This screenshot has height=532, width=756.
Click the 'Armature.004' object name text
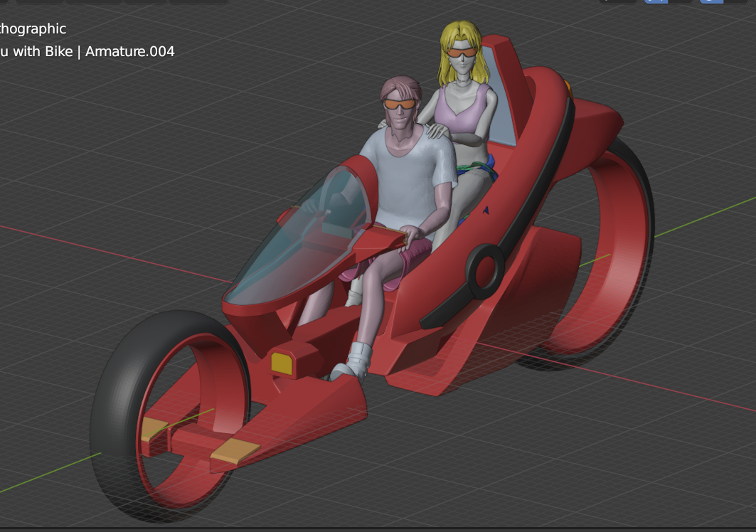pos(129,52)
